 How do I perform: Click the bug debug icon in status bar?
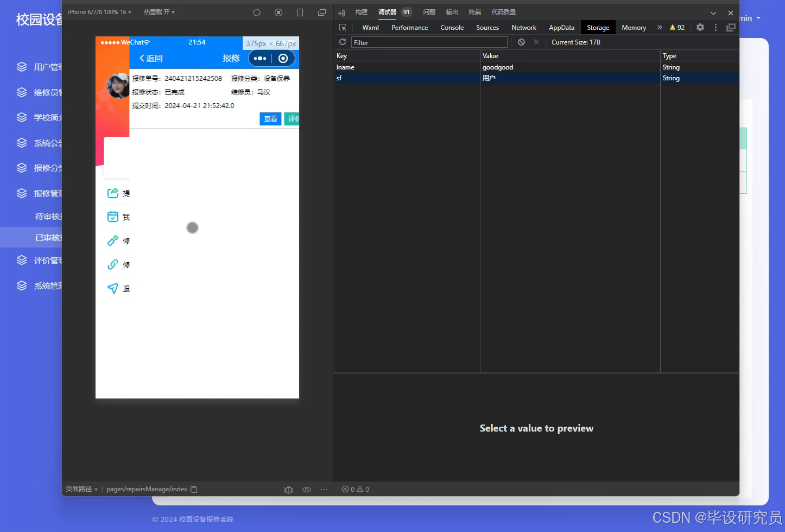click(289, 490)
